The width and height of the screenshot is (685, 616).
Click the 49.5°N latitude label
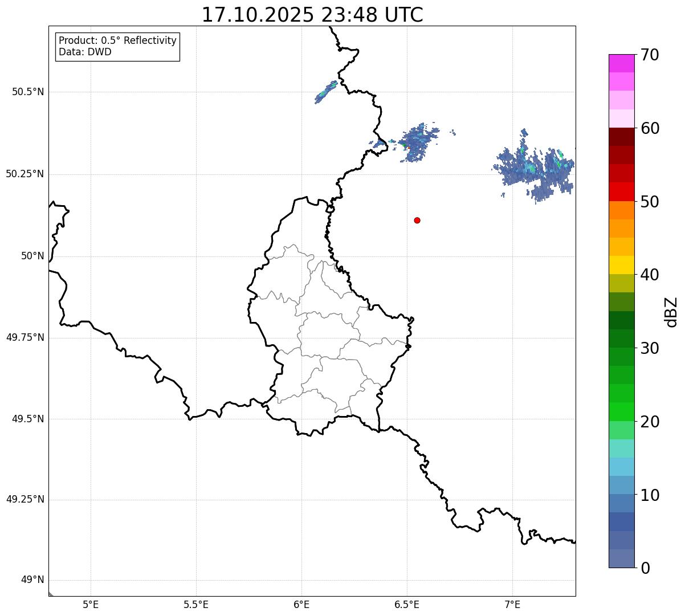[x=28, y=419]
